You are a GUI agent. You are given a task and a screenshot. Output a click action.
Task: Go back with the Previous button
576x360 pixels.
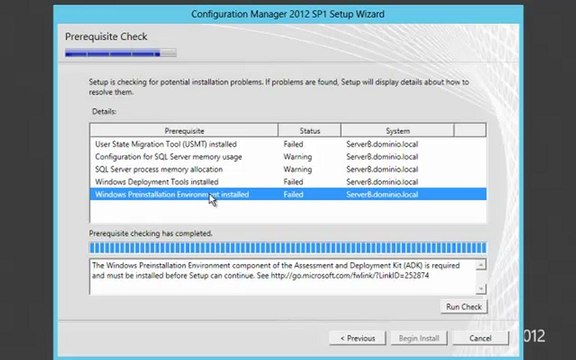pos(357,338)
